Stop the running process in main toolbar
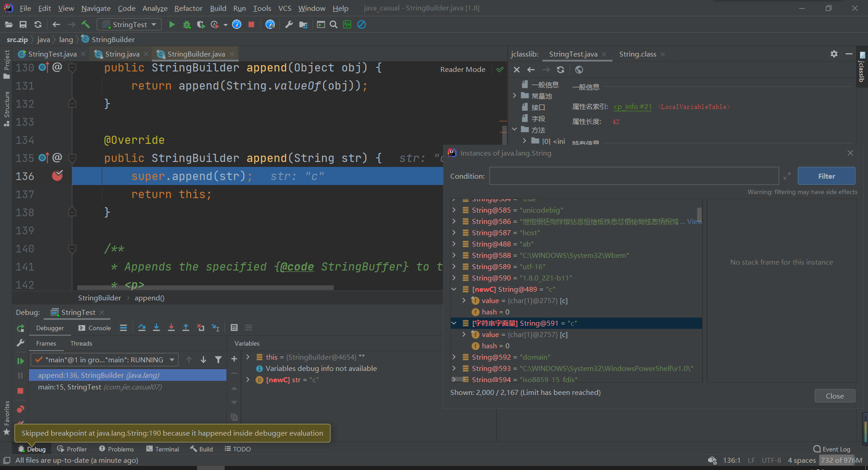Image resolution: width=868 pixels, height=470 pixels. tap(251, 24)
